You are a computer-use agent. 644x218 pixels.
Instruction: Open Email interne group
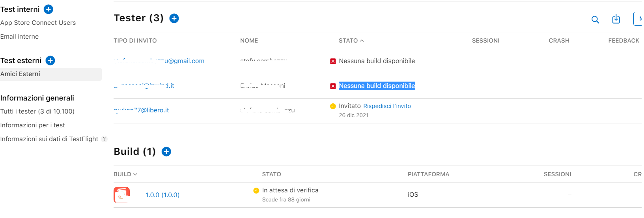pos(20,37)
